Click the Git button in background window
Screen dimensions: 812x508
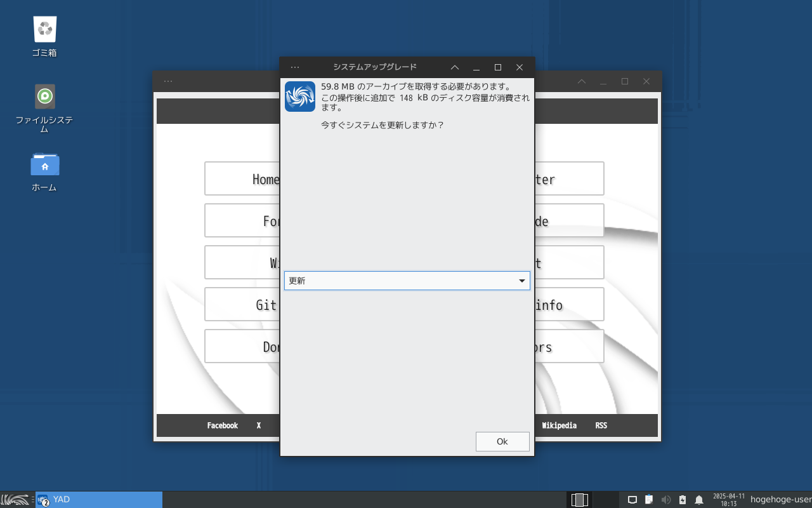pos(242,304)
